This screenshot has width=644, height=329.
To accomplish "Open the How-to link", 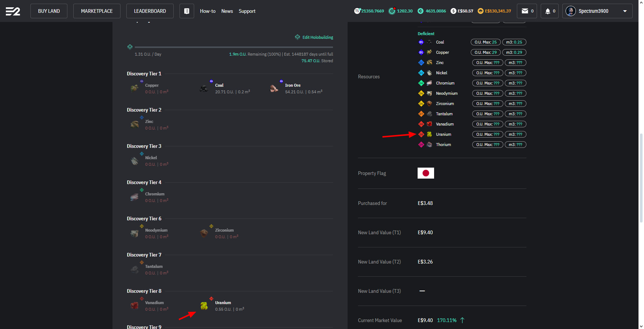I will (208, 11).
